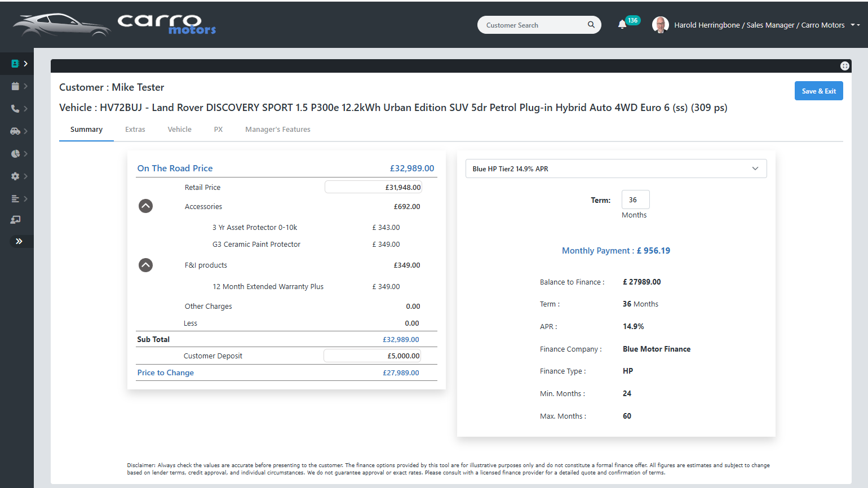Open the contacts address book sidebar icon
This screenshot has width=868, height=488.
click(16, 64)
